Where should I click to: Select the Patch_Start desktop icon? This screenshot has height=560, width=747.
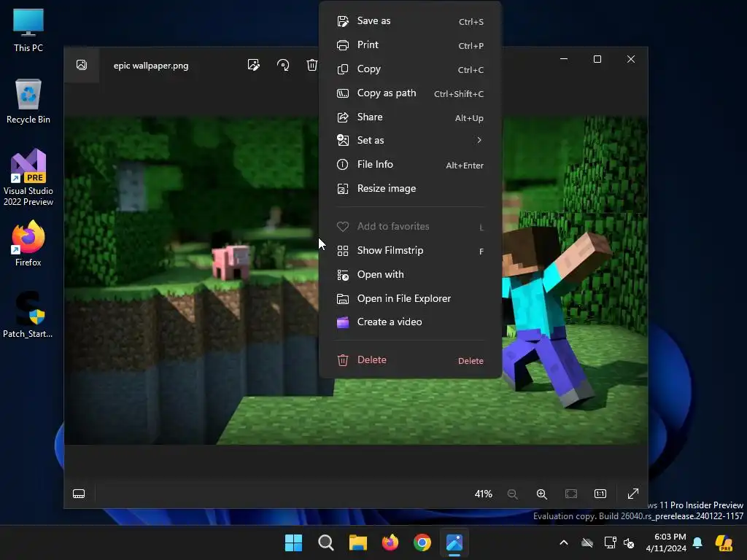tap(28, 314)
